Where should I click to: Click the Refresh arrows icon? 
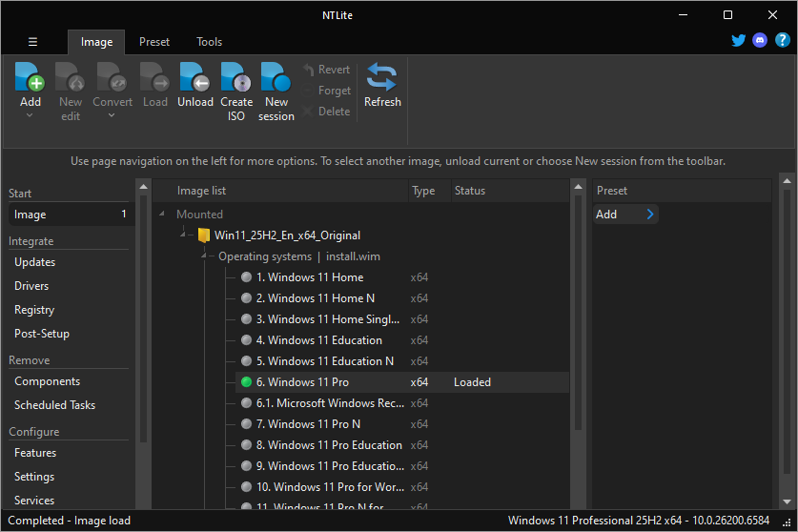click(382, 78)
